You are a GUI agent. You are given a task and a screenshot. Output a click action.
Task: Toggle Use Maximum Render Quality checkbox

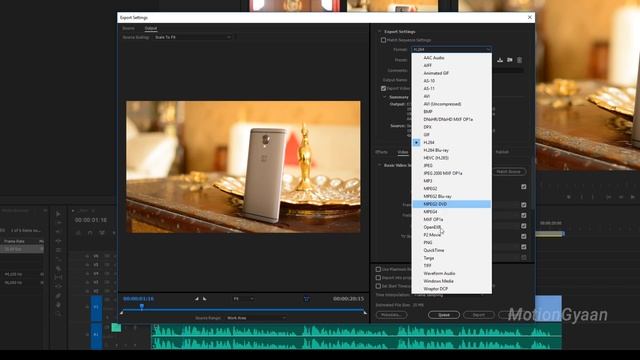(378, 269)
